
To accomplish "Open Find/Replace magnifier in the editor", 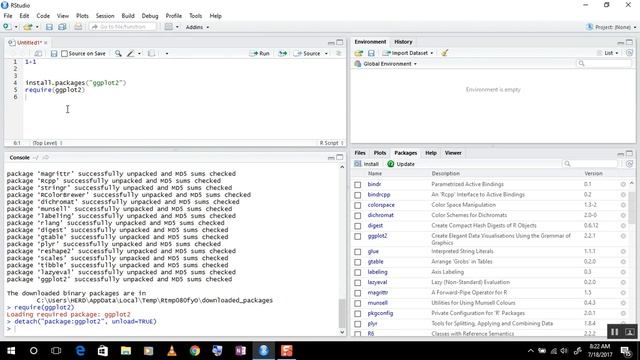I will 118,53.
